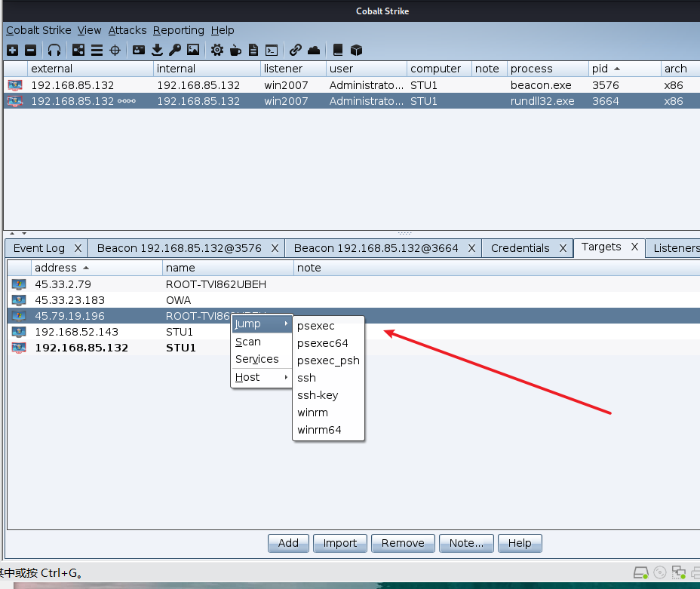Image resolution: width=700 pixels, height=589 pixels.
Task: Click the CD drive status icon at bottom right
Action: 660,572
